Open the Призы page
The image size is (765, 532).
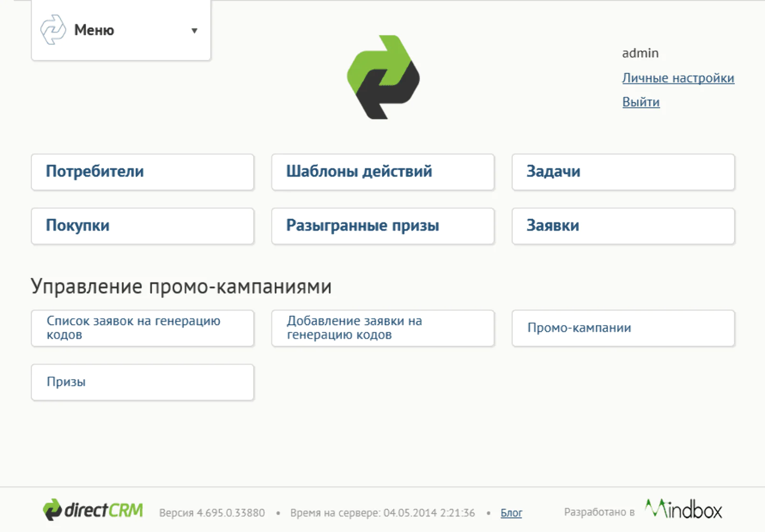click(143, 382)
